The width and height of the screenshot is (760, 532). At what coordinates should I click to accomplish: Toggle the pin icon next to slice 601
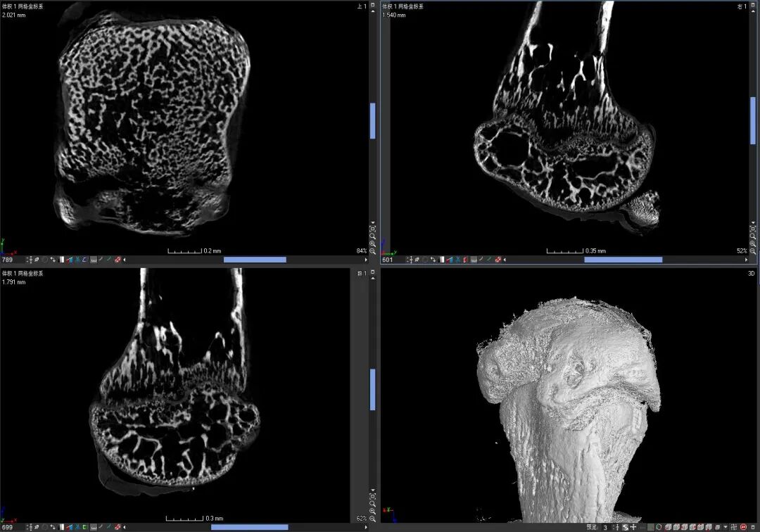coord(417,260)
